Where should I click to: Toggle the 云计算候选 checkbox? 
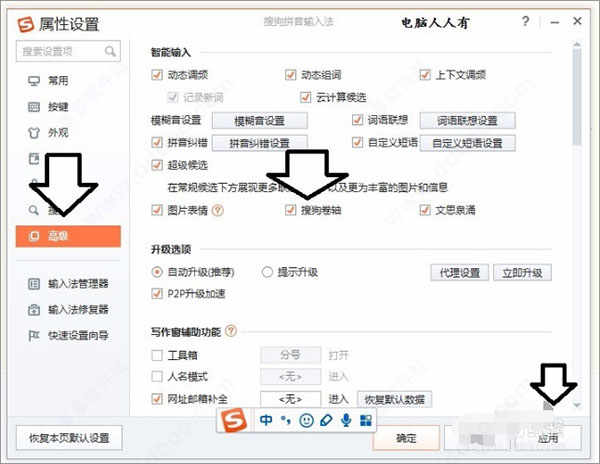coord(305,97)
